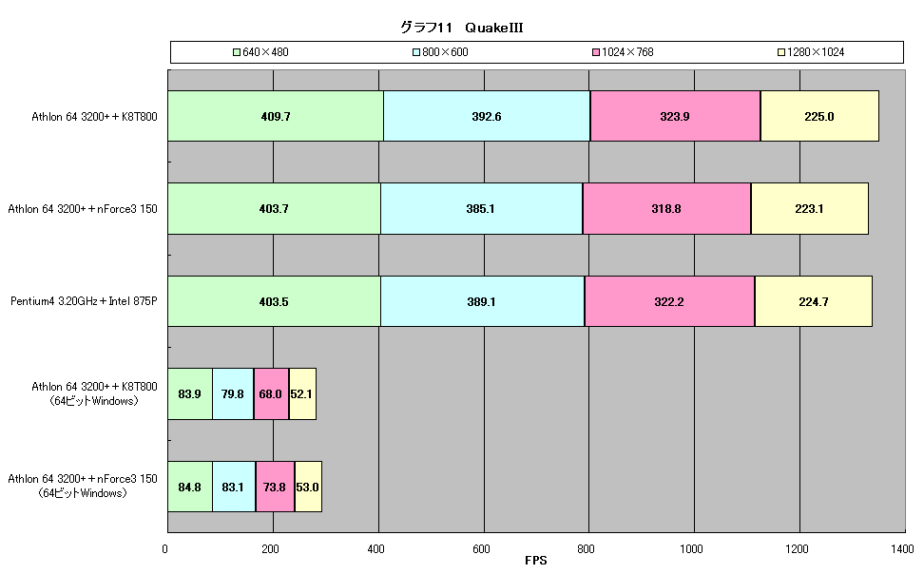The width and height of the screenshot is (924, 574).
Task: Click the 400 axis tick label
Action: coord(375,549)
